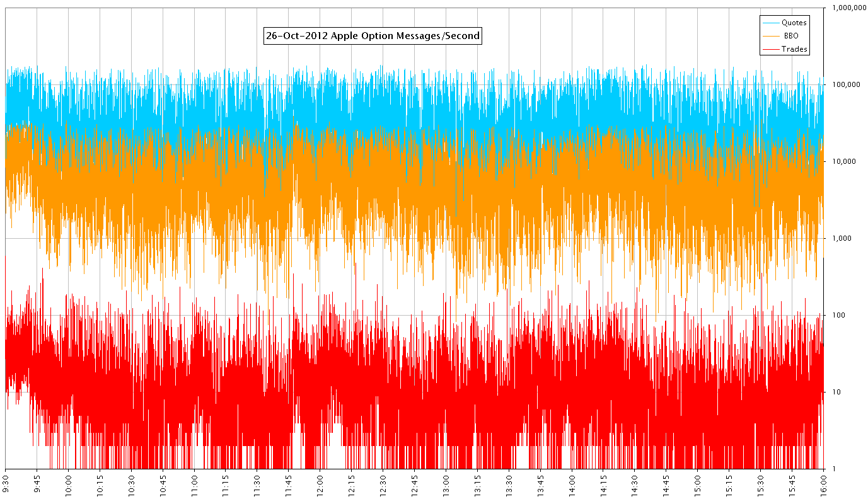Click the 10:15 time axis label

coord(100,485)
